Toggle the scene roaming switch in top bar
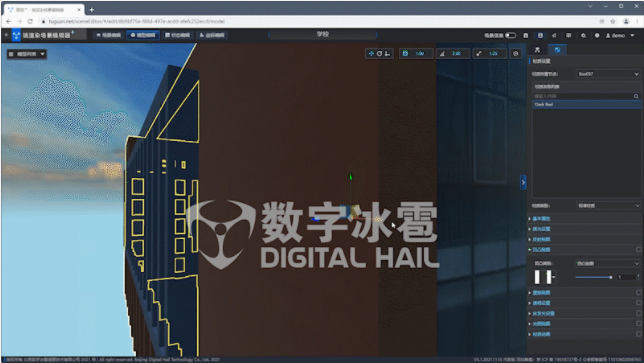Screen dimensions: 644x363 [511, 36]
